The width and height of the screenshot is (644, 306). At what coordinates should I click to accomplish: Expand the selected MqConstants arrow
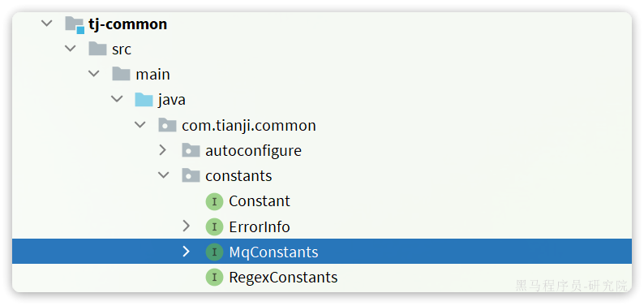[186, 252]
